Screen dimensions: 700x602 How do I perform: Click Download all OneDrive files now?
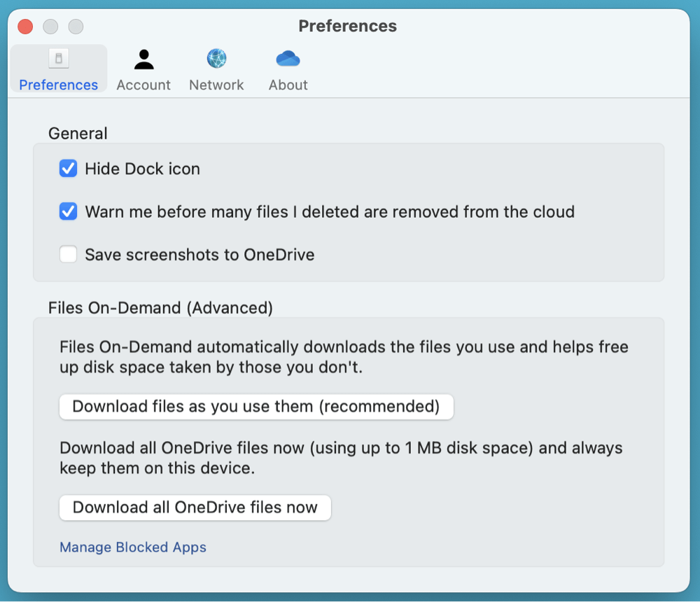195,507
